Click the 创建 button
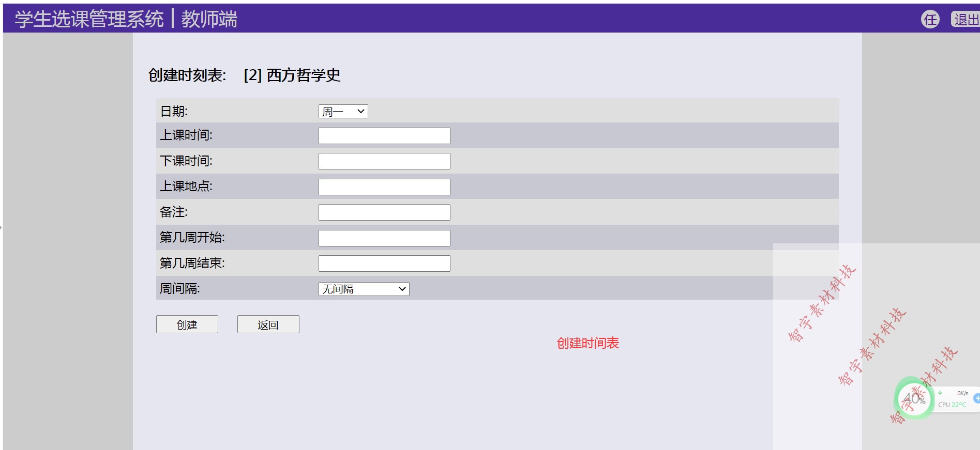This screenshot has height=450, width=980. [187, 324]
